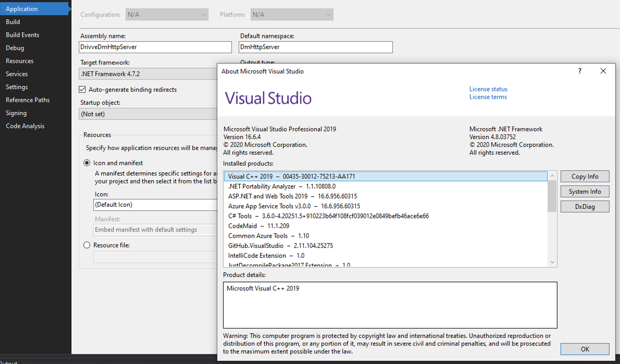Enable Auto-generate binding redirects
Image resolution: width=620 pixels, height=364 pixels.
point(82,89)
